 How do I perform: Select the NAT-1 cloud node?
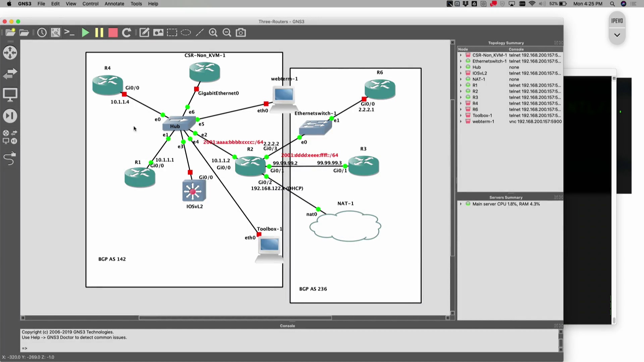coord(345,226)
